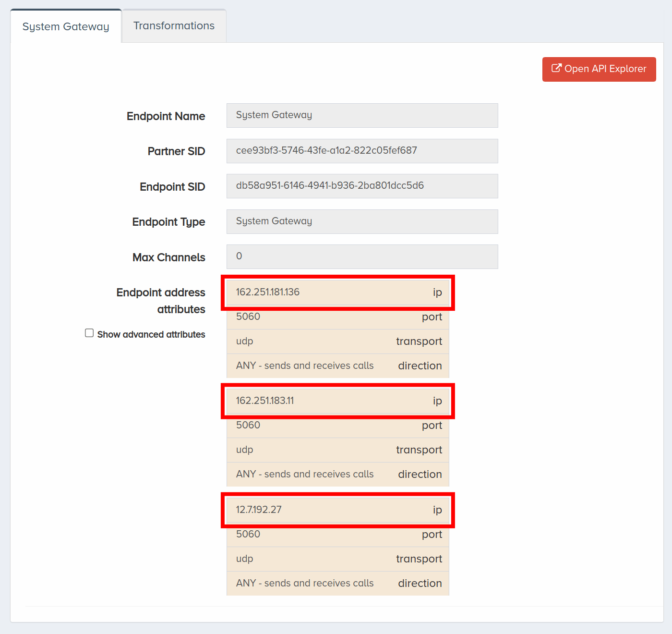Viewport: 672px width, 634px height.
Task: Select the System Gateway tab
Action: click(x=66, y=26)
